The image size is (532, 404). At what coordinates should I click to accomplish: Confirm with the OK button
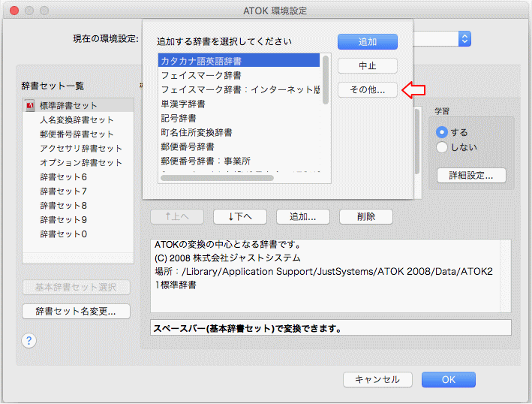click(449, 379)
